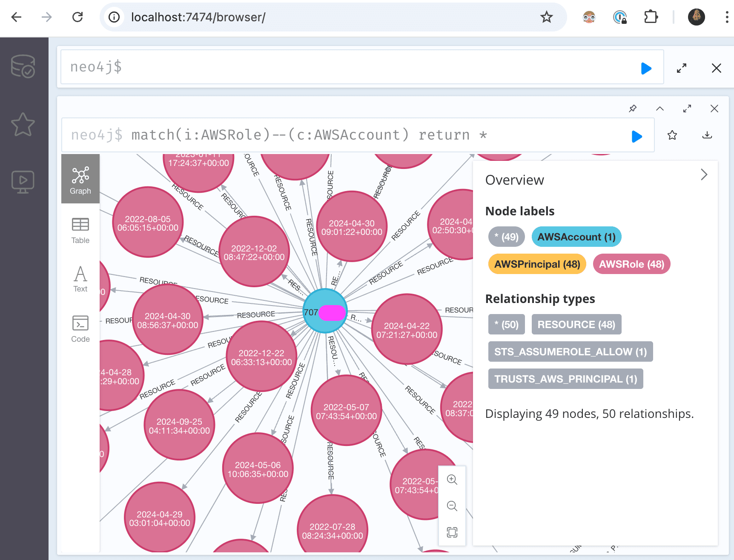
Task: Open the browser three-dot menu
Action: (x=726, y=17)
